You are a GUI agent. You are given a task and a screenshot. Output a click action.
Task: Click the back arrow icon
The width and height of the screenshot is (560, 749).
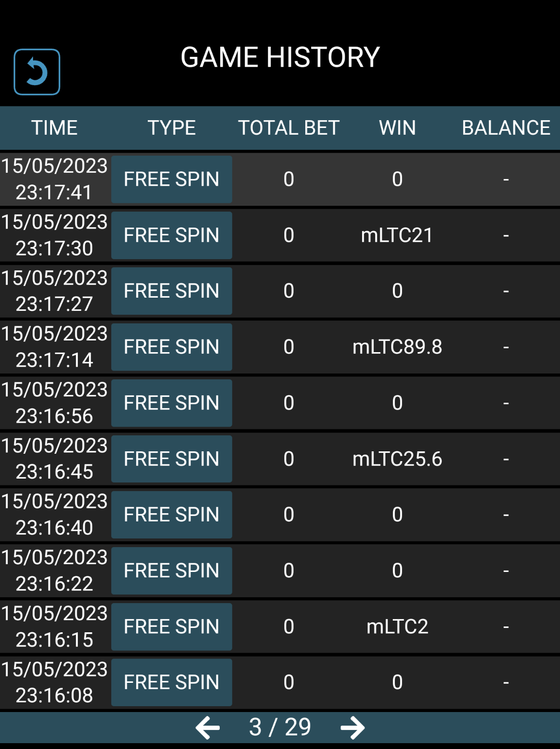(x=37, y=72)
